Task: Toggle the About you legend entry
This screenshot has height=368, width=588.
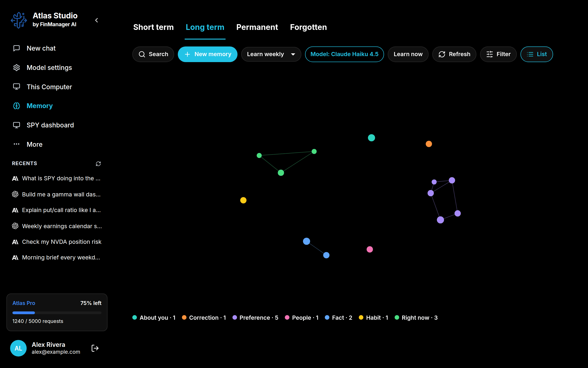Action: [154, 317]
